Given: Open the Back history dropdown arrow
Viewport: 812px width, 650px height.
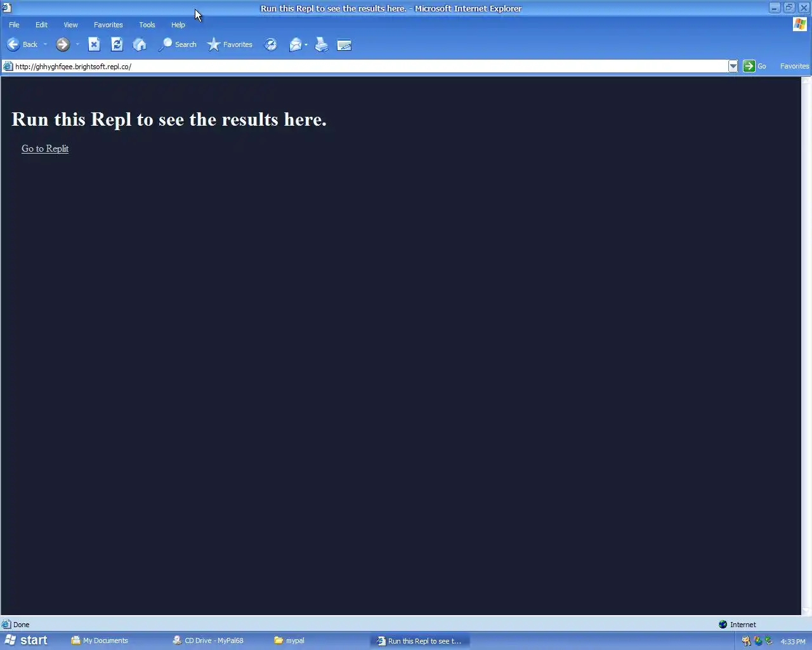Looking at the screenshot, I should pyautogui.click(x=45, y=44).
